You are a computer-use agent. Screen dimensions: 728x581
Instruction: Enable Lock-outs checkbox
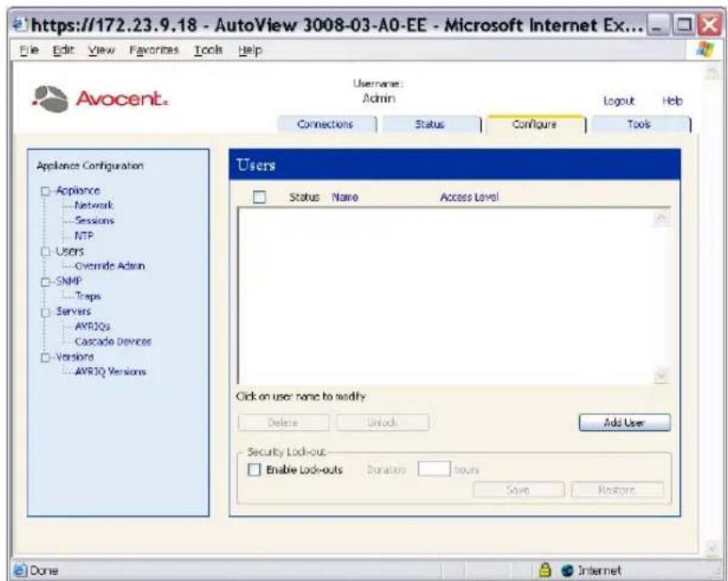click(255, 470)
